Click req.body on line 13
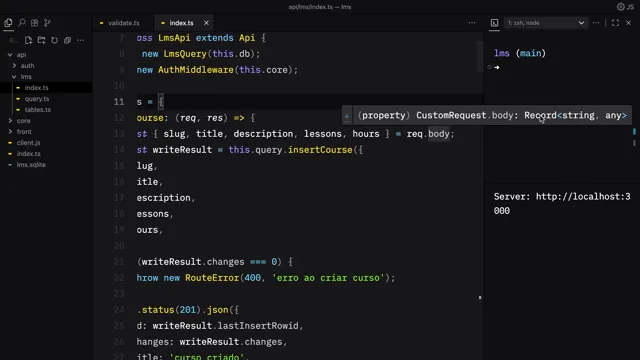 click(428, 134)
